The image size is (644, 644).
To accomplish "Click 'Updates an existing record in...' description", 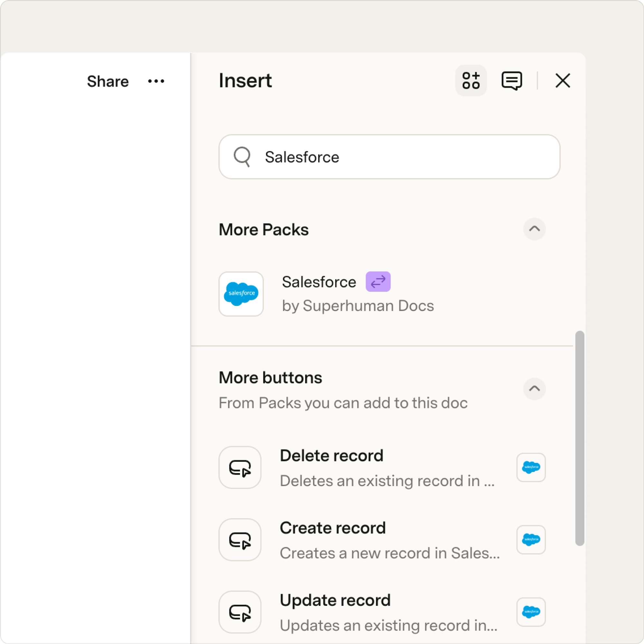I will (388, 626).
